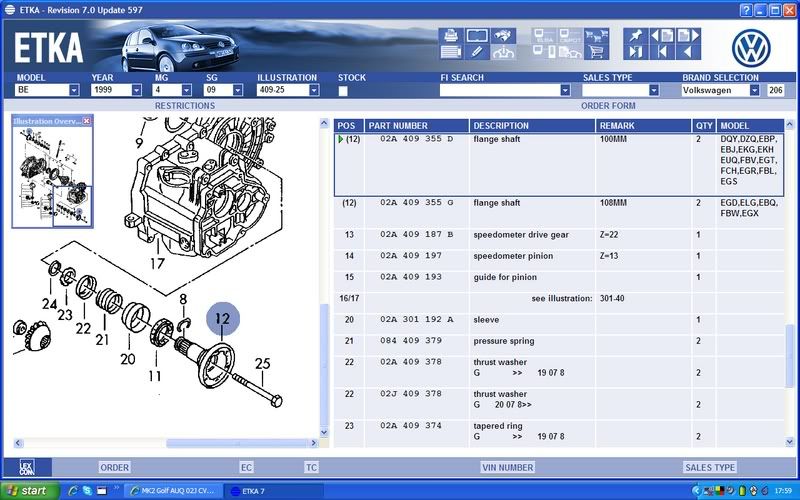The width and height of the screenshot is (800, 500).
Task: Click the ETKA 7 taskbar button
Action: tap(274, 491)
